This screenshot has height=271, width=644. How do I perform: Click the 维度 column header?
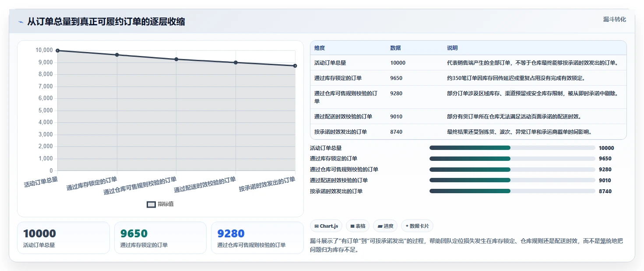320,48
